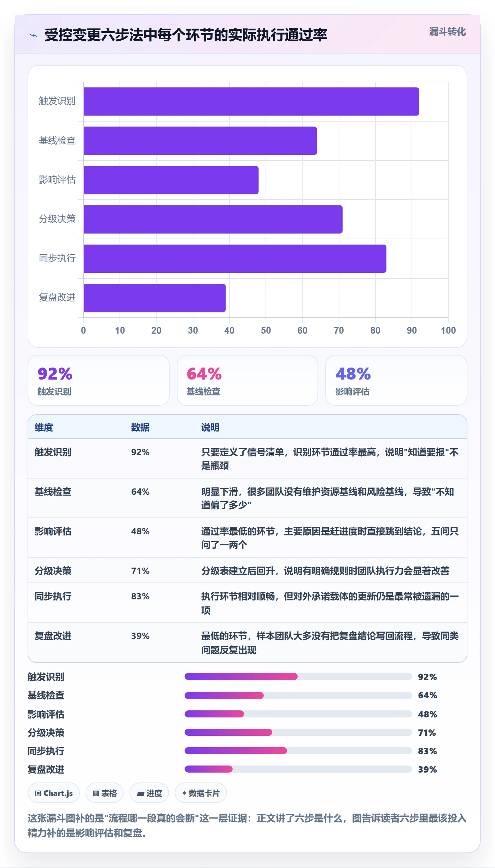Click the description starting with 通过率最低的环节

[330, 538]
